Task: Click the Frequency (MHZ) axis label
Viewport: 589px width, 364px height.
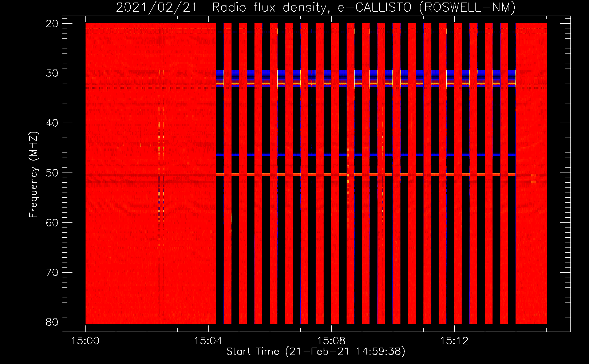Action: (x=33, y=175)
